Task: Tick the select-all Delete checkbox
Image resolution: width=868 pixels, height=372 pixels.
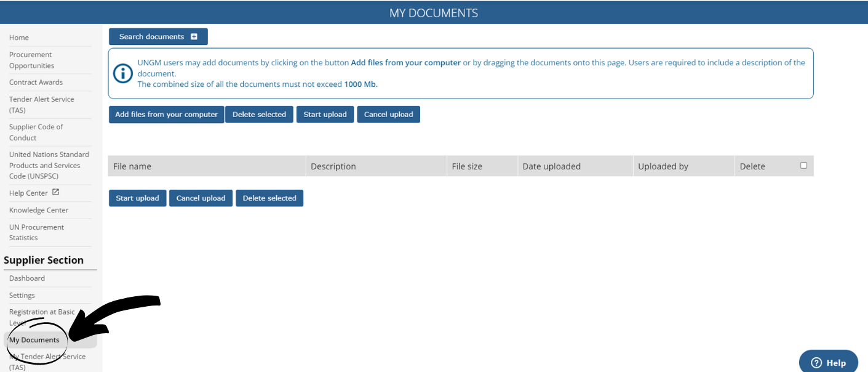Action: pos(803,165)
